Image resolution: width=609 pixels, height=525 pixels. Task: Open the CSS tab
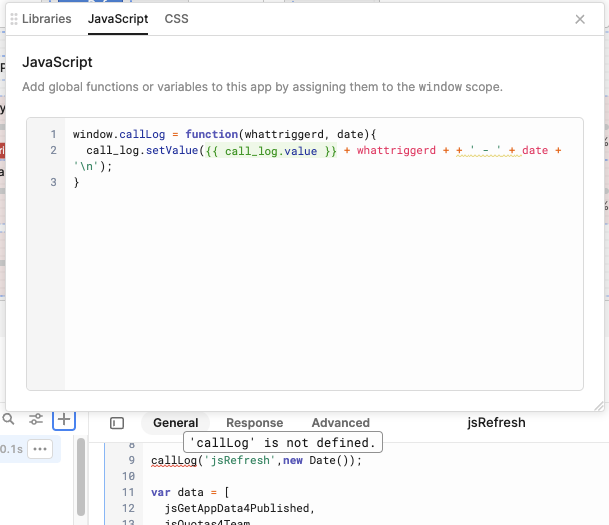point(176,19)
